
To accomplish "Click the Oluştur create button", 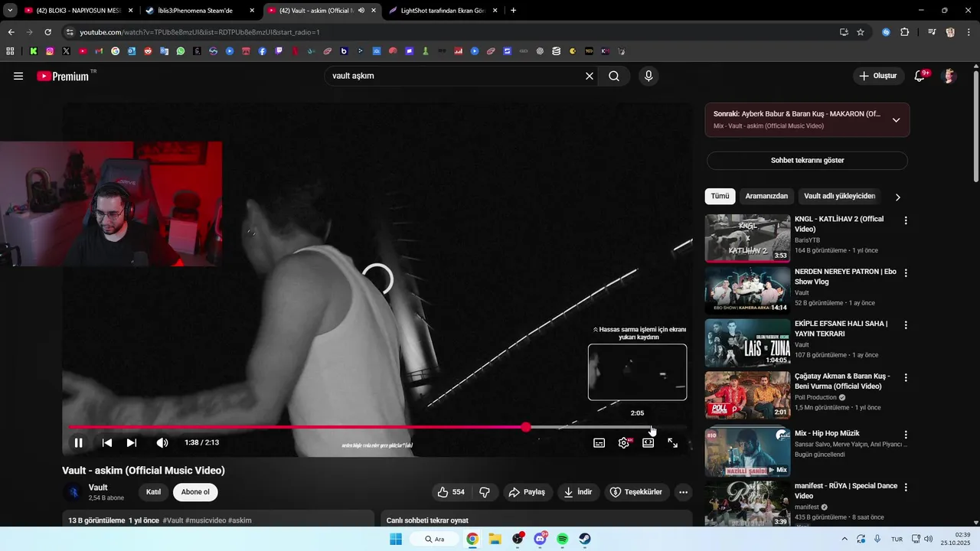I will pyautogui.click(x=877, y=76).
